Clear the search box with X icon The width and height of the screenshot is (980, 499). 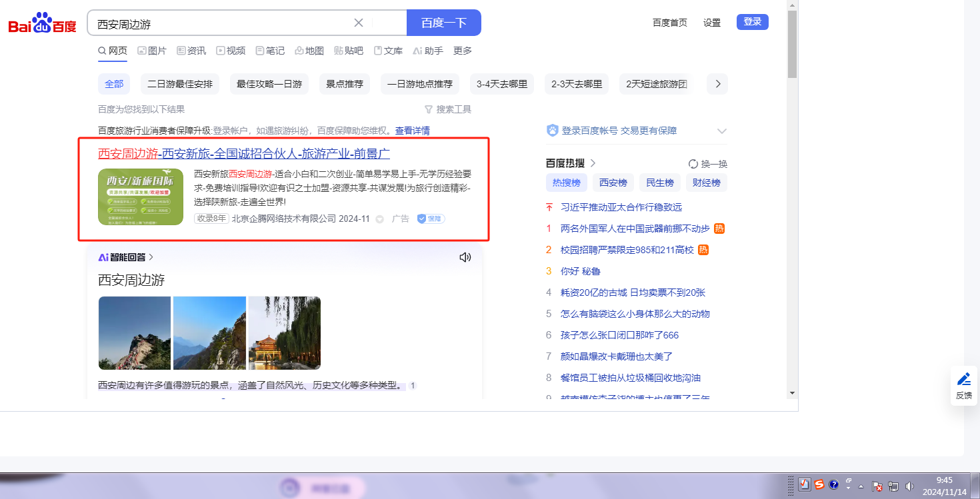[359, 23]
